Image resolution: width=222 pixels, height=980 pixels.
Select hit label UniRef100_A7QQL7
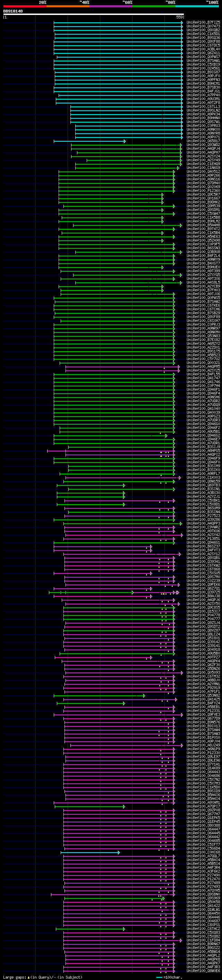[x=203, y=856]
